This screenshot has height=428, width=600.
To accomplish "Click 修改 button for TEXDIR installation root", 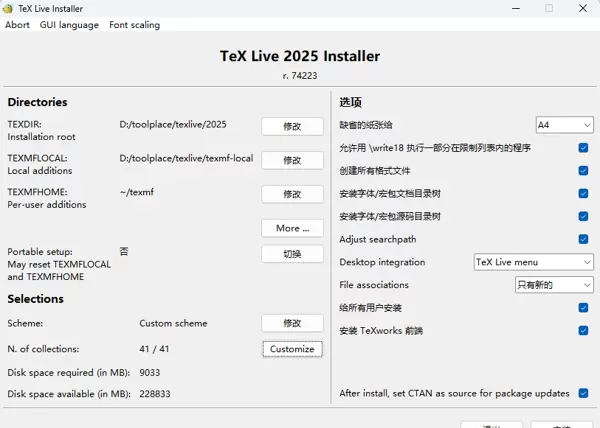I will (291, 126).
